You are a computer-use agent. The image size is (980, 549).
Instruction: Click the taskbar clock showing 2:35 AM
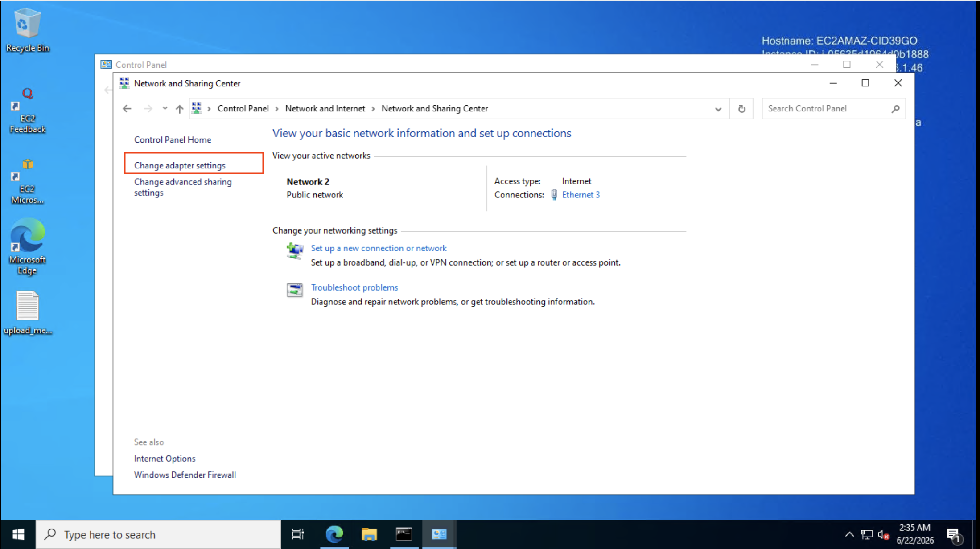point(915,534)
